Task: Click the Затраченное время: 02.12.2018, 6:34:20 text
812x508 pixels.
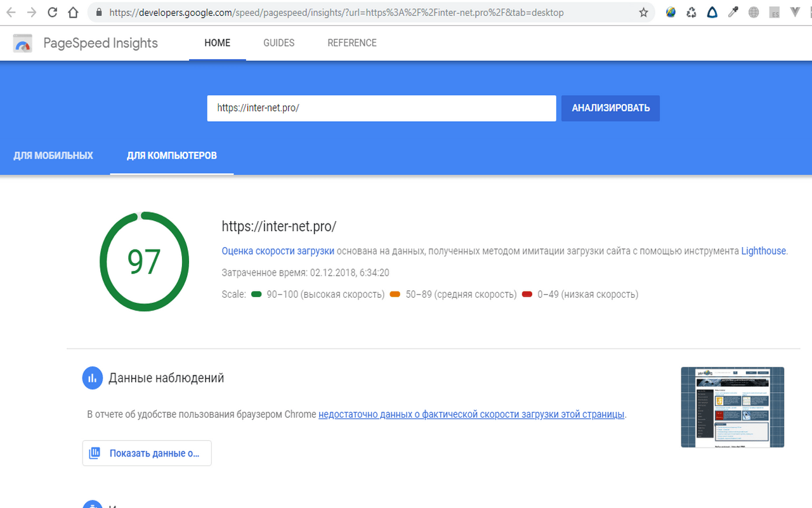Action: [305, 272]
